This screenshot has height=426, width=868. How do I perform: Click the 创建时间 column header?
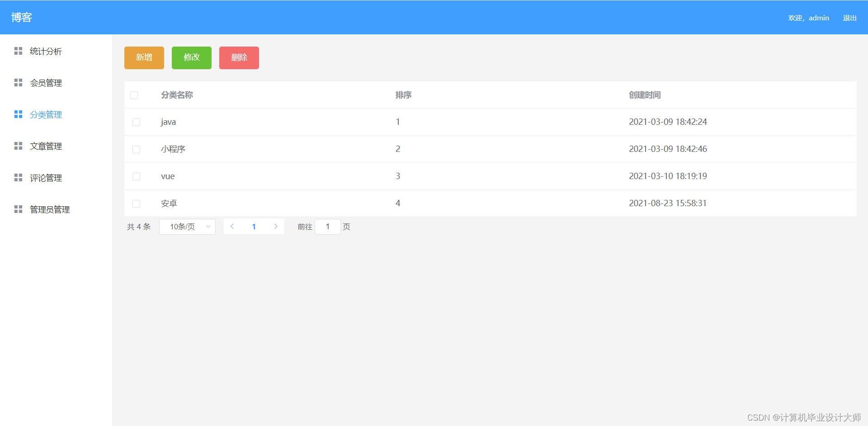pyautogui.click(x=645, y=95)
